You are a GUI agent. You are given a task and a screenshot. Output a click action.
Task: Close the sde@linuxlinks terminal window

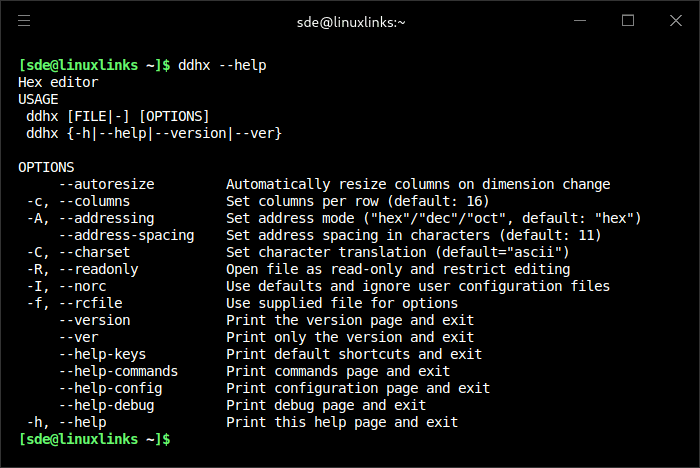(675, 20)
